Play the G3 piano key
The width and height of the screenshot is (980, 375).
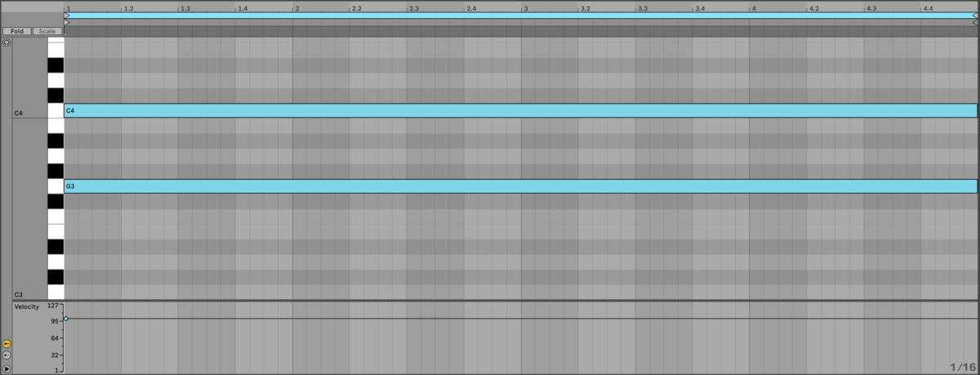[x=56, y=186]
